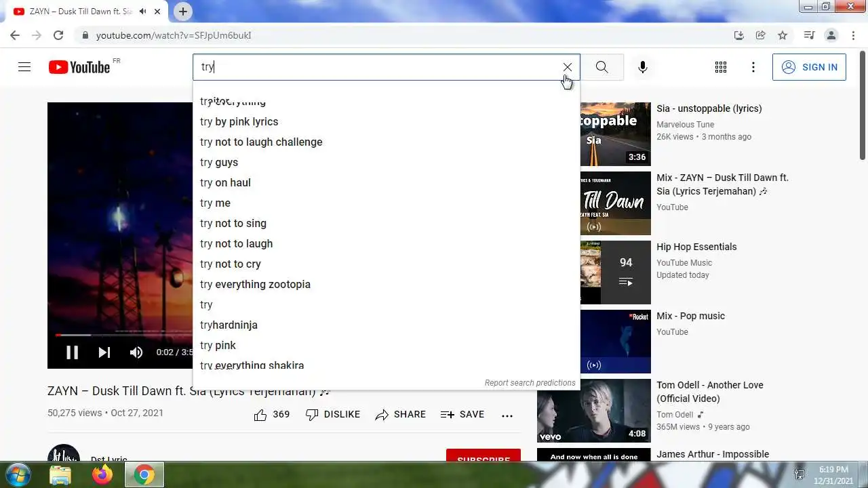The width and height of the screenshot is (868, 488).
Task: Open the YouTube settings three-dot menu
Action: (753, 67)
